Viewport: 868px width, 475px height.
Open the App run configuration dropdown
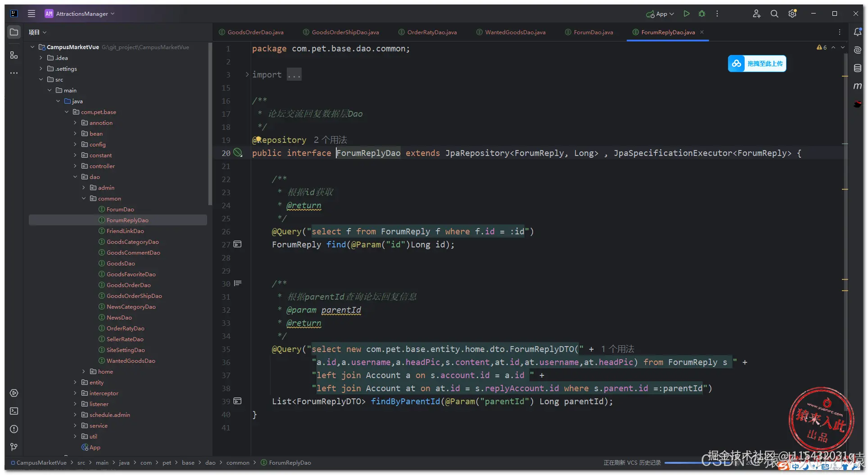[660, 14]
